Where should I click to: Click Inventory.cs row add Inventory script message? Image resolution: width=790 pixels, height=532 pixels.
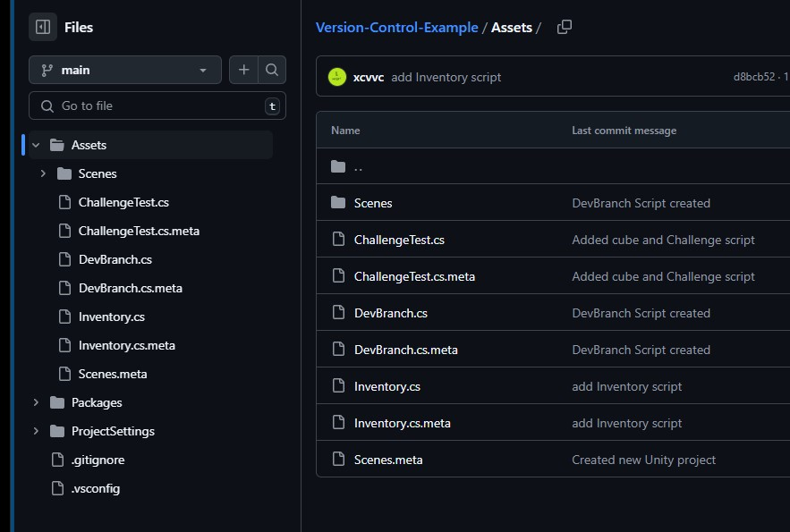pyautogui.click(x=627, y=386)
